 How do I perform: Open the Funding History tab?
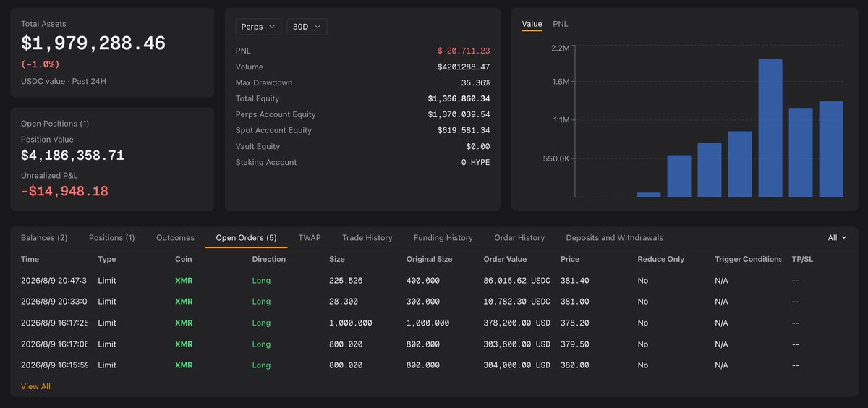443,237
